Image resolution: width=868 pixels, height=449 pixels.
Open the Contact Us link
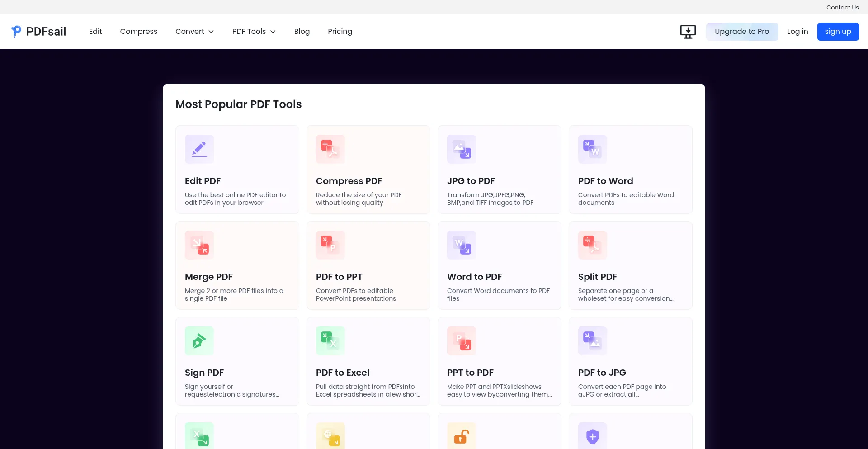(842, 8)
